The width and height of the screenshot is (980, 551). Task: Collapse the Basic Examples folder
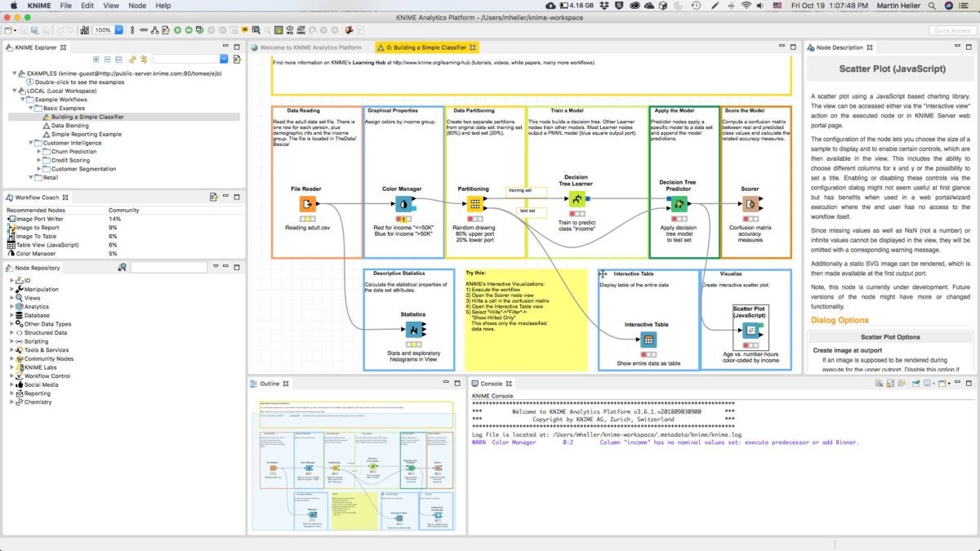tap(30, 108)
